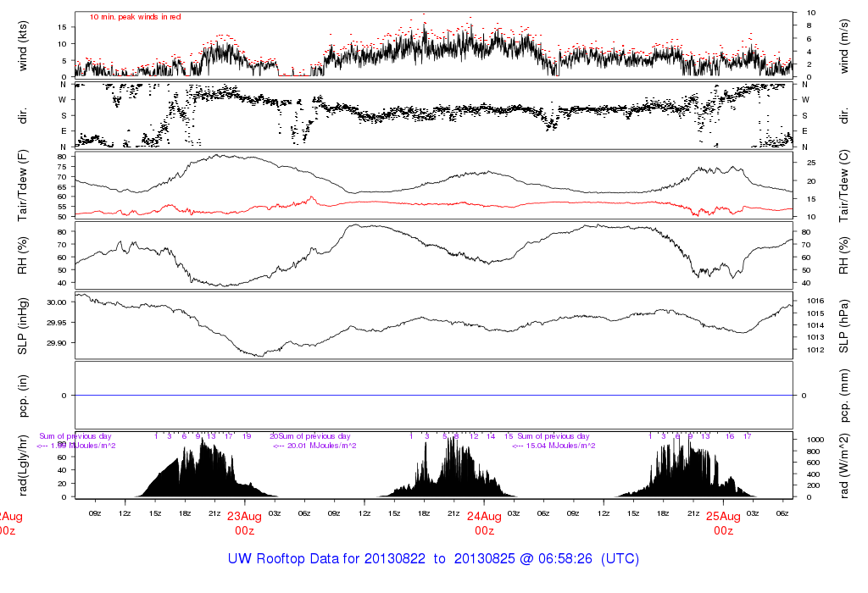Viewport: 868px width, 593px height.
Task: Click the '00z' label under 24Aug
Action: [484, 531]
